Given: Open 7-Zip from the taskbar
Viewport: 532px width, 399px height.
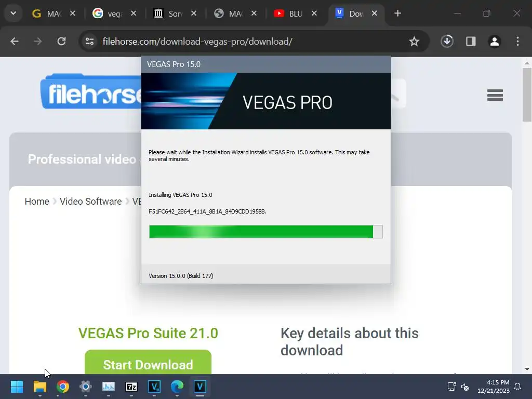Looking at the screenshot, I should [131, 387].
